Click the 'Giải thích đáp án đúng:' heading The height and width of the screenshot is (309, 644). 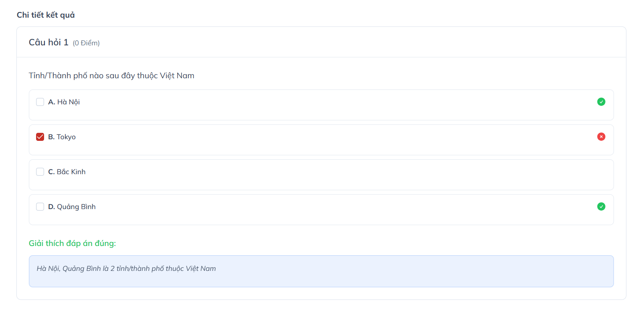72,243
